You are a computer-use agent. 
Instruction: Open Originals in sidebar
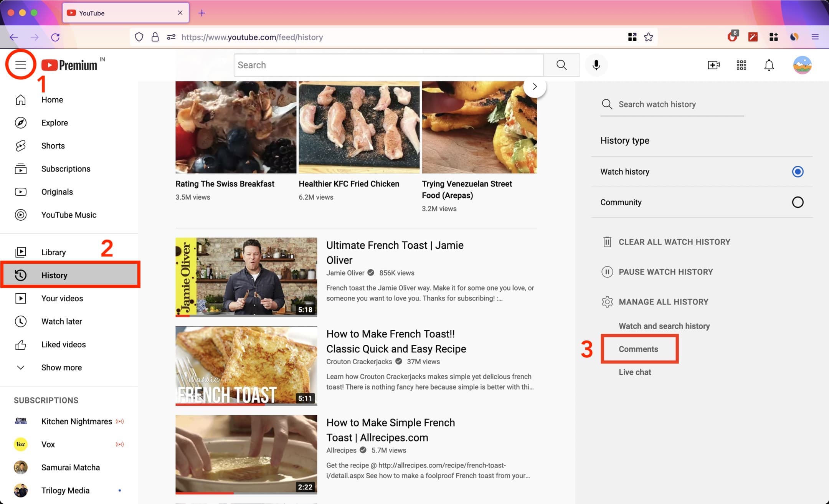[69, 192]
